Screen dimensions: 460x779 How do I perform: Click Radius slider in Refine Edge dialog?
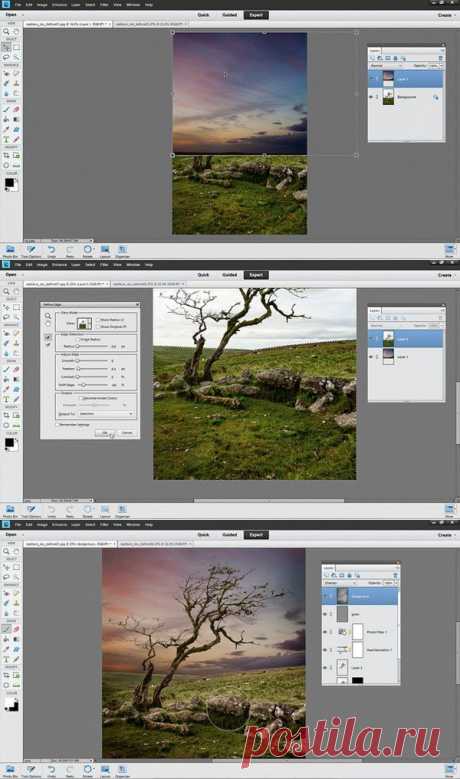coord(92,346)
